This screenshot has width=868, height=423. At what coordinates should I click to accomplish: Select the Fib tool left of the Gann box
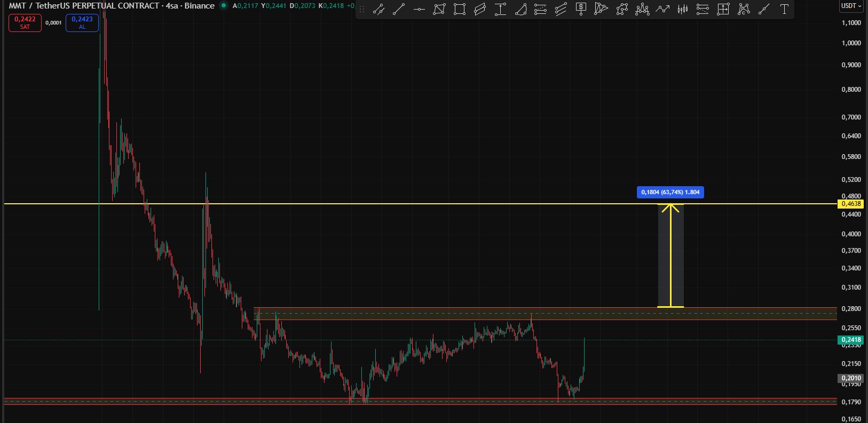pos(703,9)
